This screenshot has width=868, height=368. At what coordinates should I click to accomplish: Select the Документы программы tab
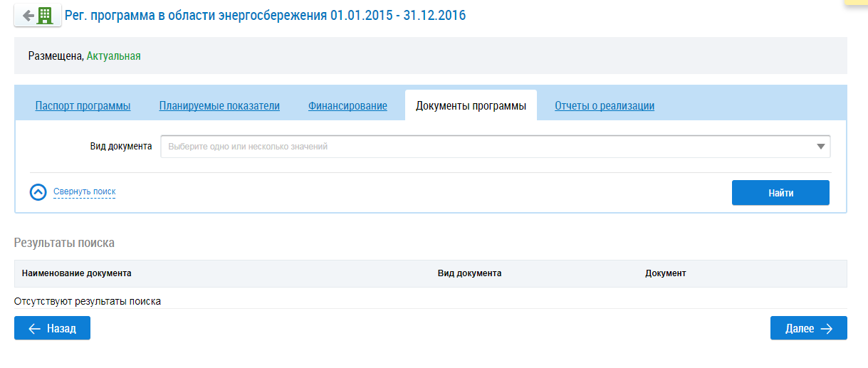471,106
